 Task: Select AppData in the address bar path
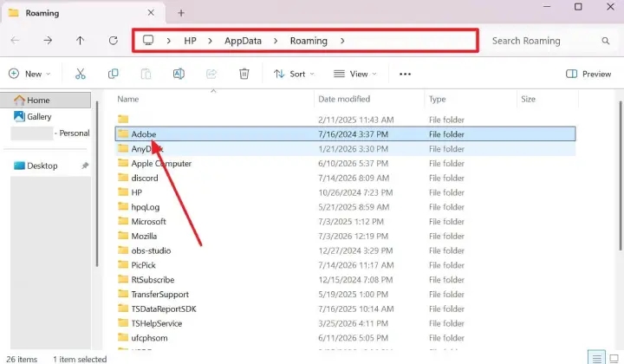pos(243,41)
